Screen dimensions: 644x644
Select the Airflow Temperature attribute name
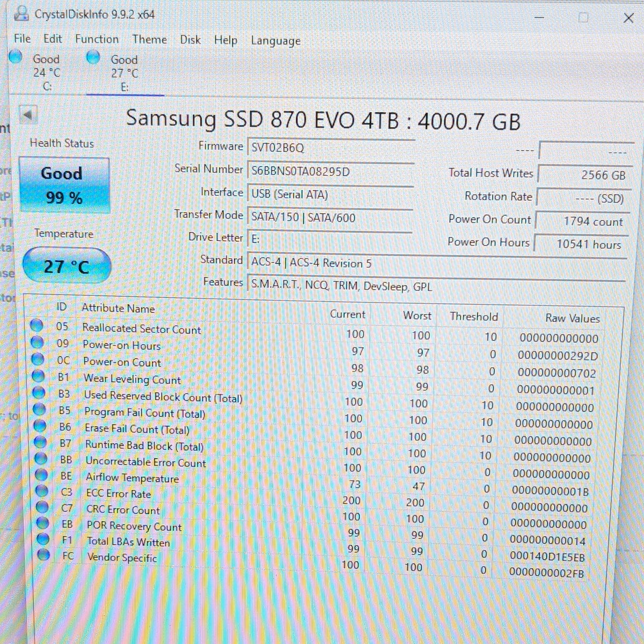pos(132,478)
